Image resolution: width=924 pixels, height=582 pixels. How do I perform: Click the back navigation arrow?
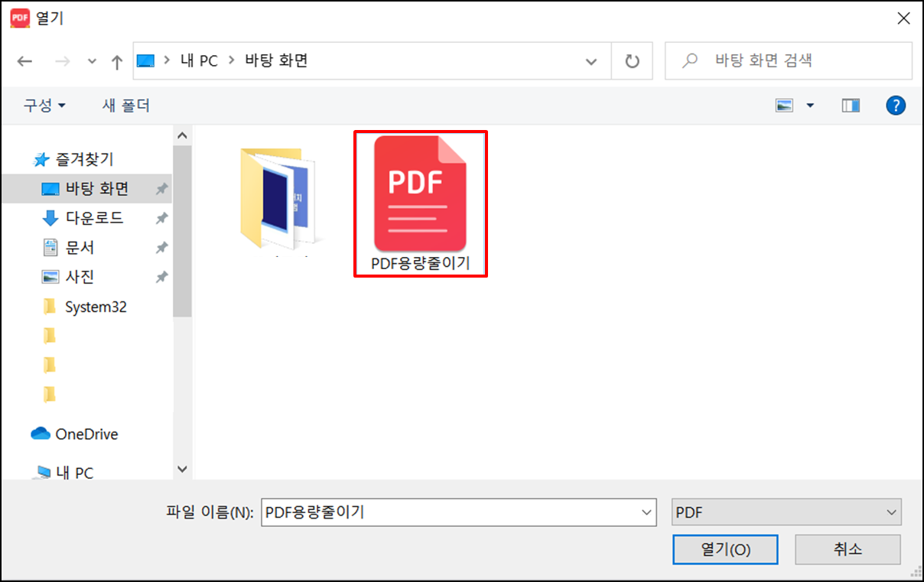click(24, 61)
